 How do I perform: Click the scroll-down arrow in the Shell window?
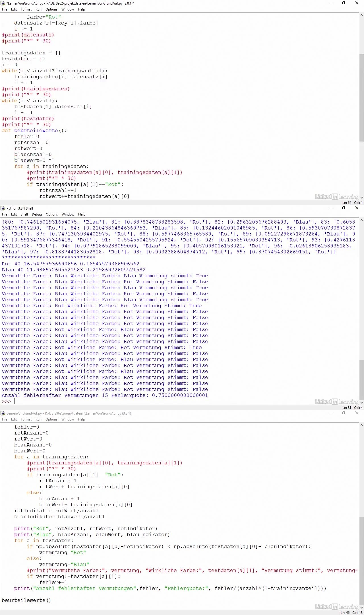[361, 402]
